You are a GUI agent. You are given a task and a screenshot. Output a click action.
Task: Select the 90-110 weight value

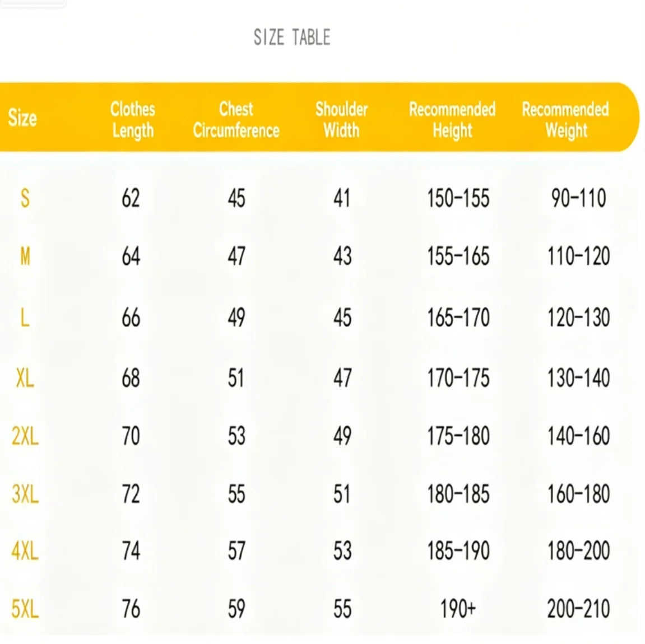point(579,198)
